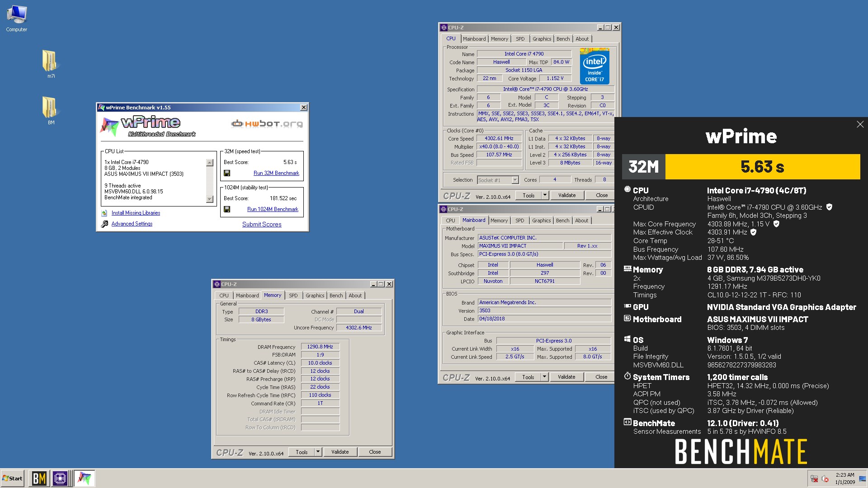The width and height of the screenshot is (868, 488).
Task: Click the Start button
Action: [12, 478]
